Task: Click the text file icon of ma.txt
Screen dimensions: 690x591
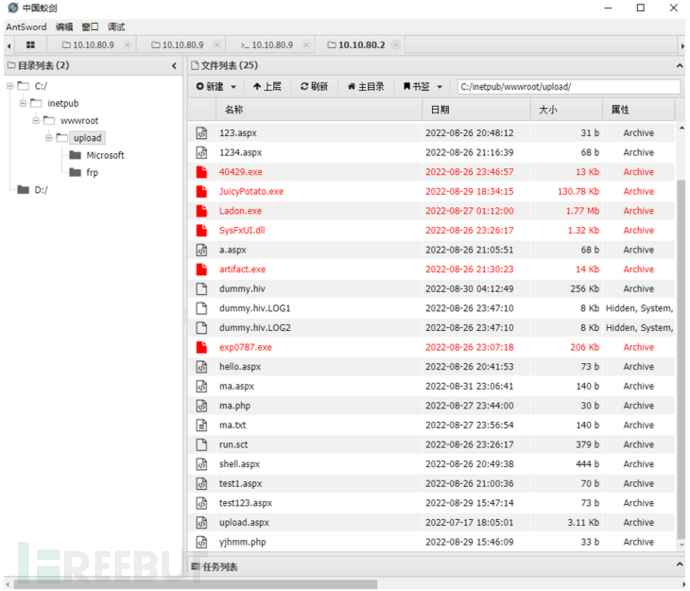Action: click(x=202, y=425)
